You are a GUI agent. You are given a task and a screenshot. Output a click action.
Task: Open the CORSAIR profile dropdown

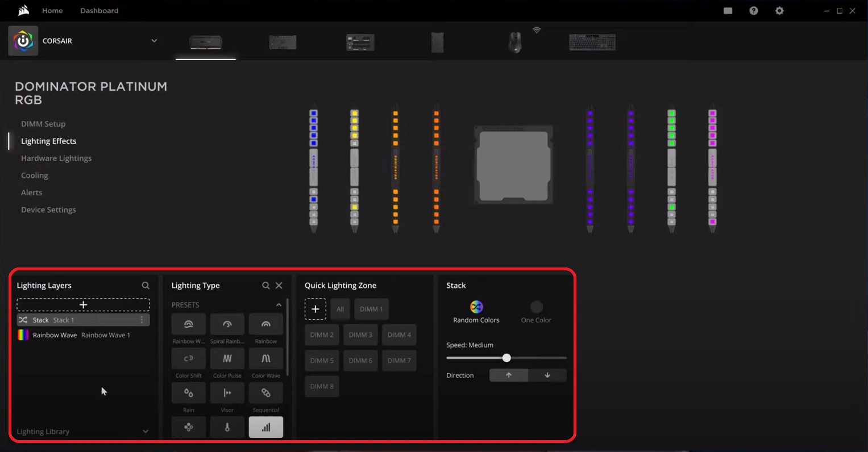[x=154, y=41]
